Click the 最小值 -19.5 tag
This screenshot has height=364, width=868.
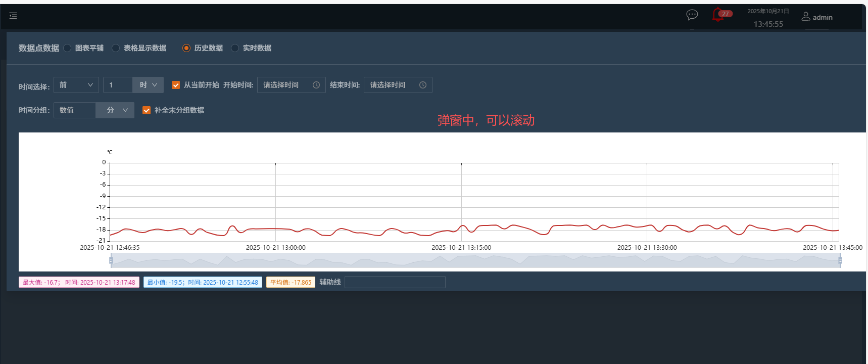pos(203,283)
